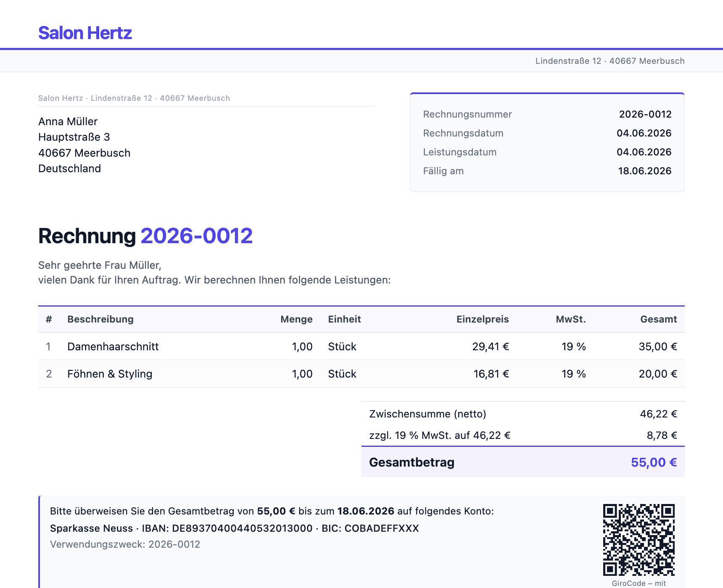The image size is (723, 588).
Task: Click Stück in the Damenhaarschnitt row
Action: (342, 346)
